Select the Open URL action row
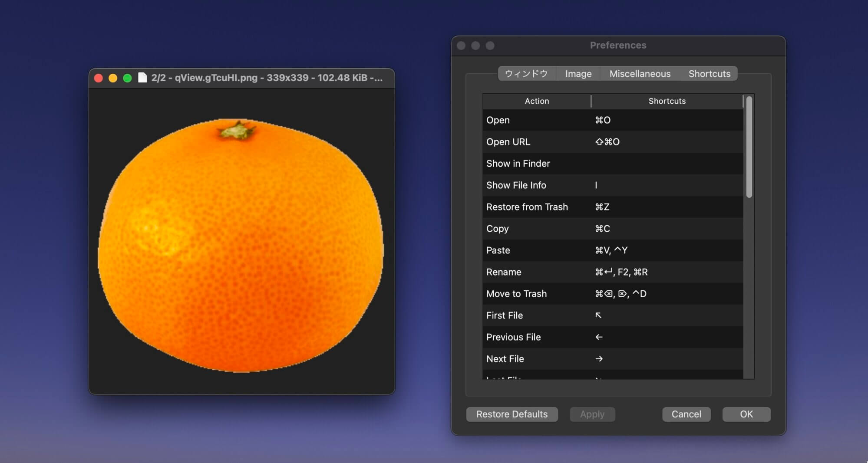Screen dimensions: 868x463 [613, 142]
